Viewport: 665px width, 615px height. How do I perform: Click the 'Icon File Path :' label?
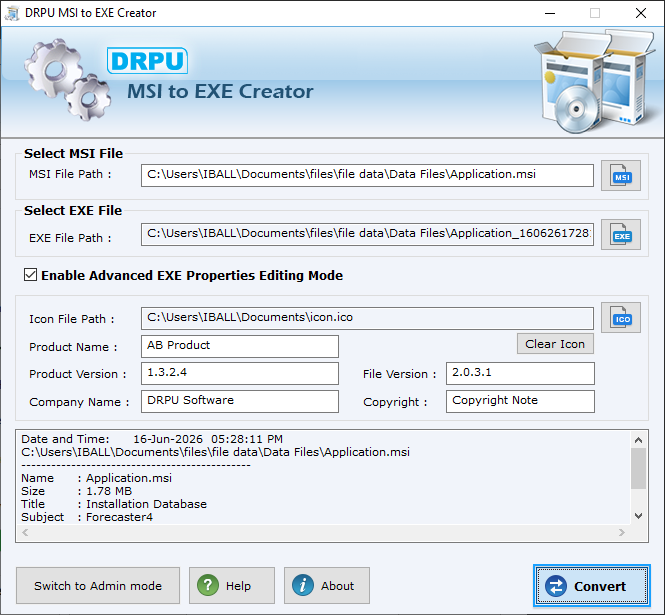72,319
